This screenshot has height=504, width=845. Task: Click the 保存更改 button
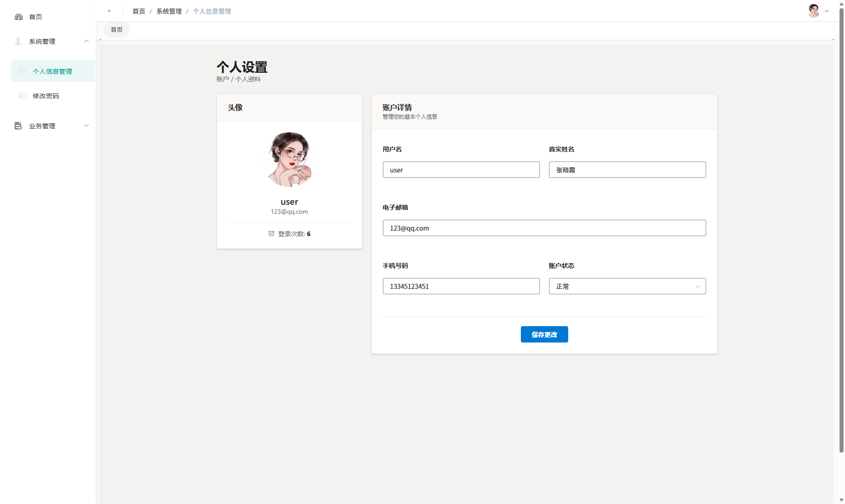click(544, 334)
